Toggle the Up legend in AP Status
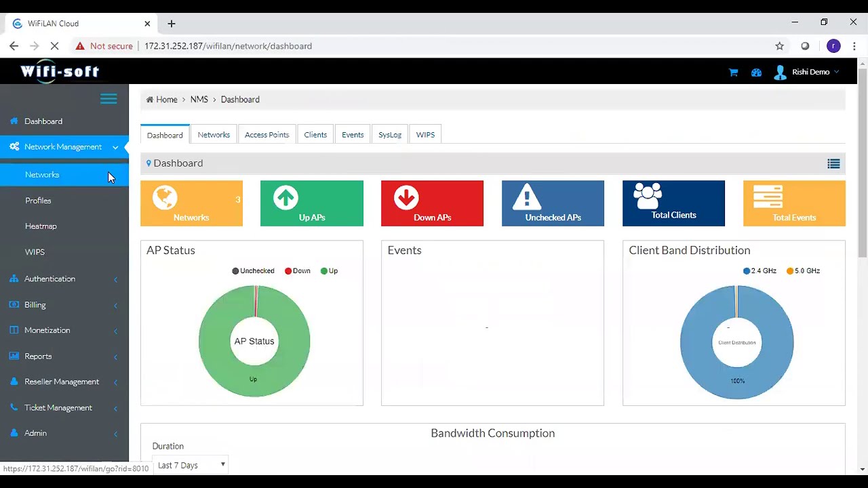The height and width of the screenshot is (488, 868). pyautogui.click(x=329, y=271)
